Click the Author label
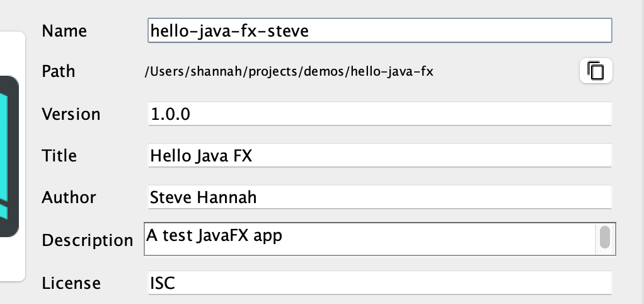Viewport: 644px width, 304px height. pyautogui.click(x=69, y=197)
